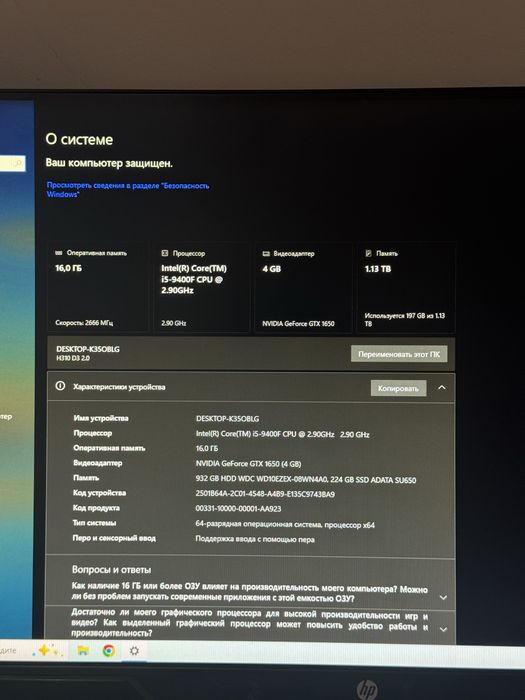Click the Скорость: 2666 МГц text
Viewport: 525px width, 700px height.
84,323
